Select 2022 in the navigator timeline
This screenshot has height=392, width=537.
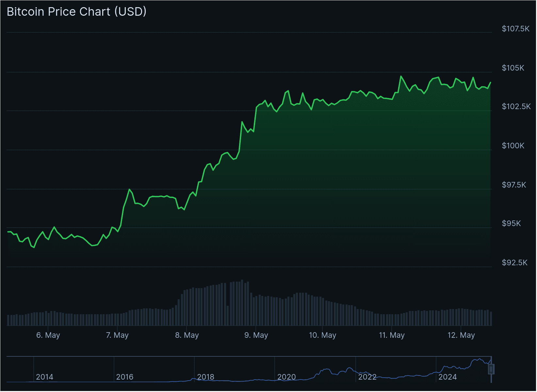tap(367, 377)
